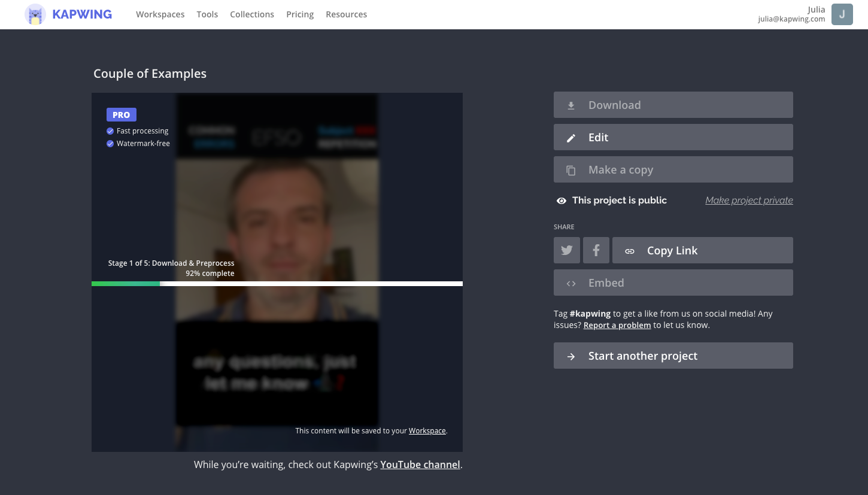Click the download arrow icon
This screenshot has width=868, height=495.
(571, 105)
